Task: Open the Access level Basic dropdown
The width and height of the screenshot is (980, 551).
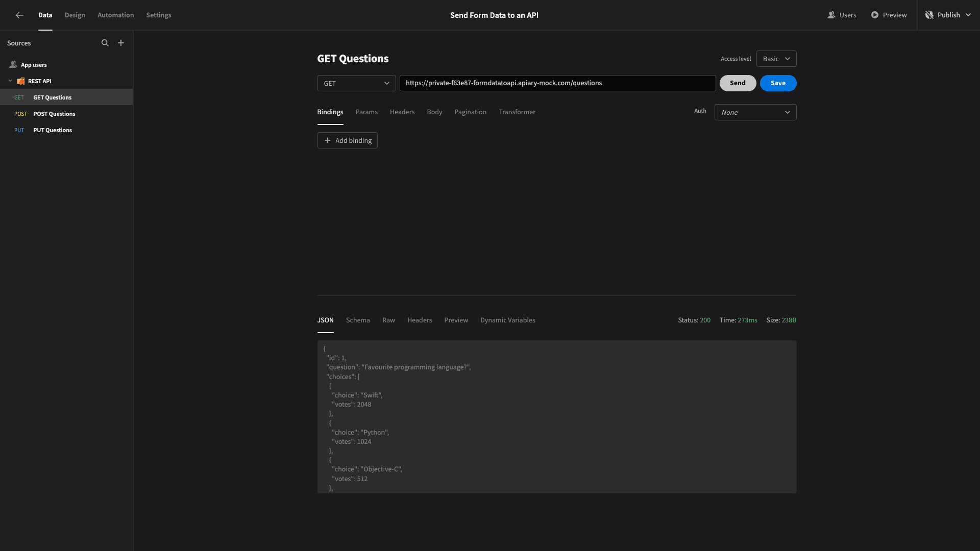Action: click(x=776, y=59)
